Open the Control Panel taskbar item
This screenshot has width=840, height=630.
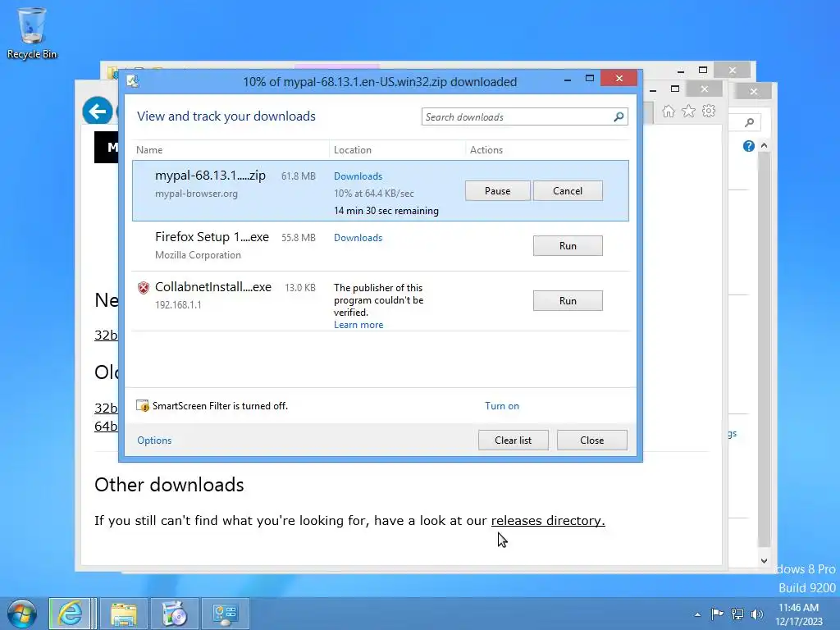225,614
